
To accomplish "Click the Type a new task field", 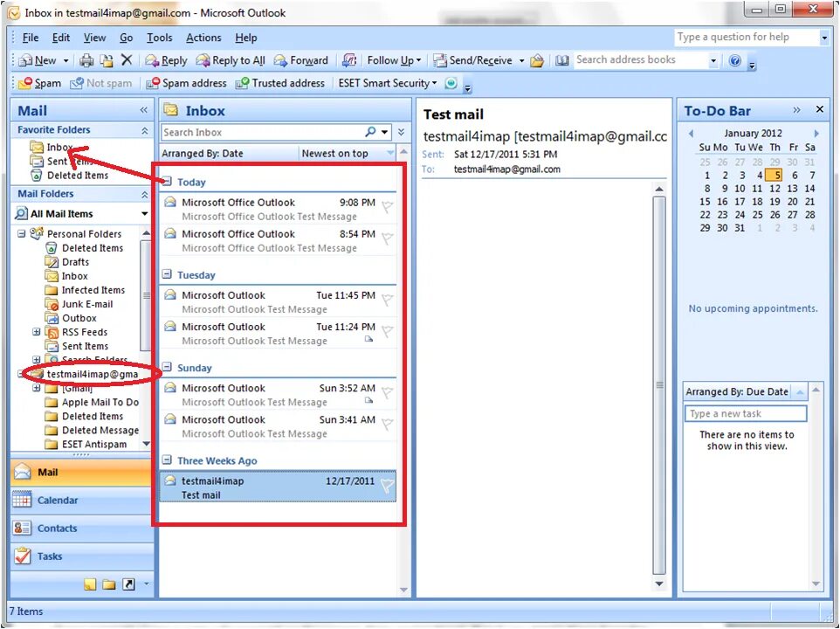I will pos(746,413).
